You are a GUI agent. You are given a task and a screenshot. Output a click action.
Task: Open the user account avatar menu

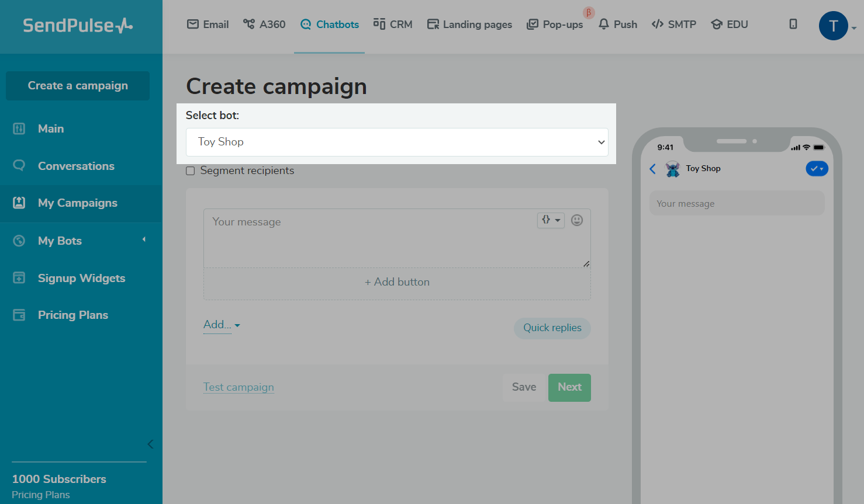pyautogui.click(x=834, y=26)
